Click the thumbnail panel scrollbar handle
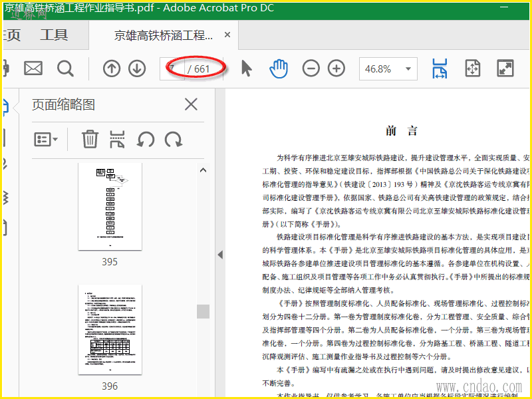Screen dimensions: 532x399 coord(203,311)
